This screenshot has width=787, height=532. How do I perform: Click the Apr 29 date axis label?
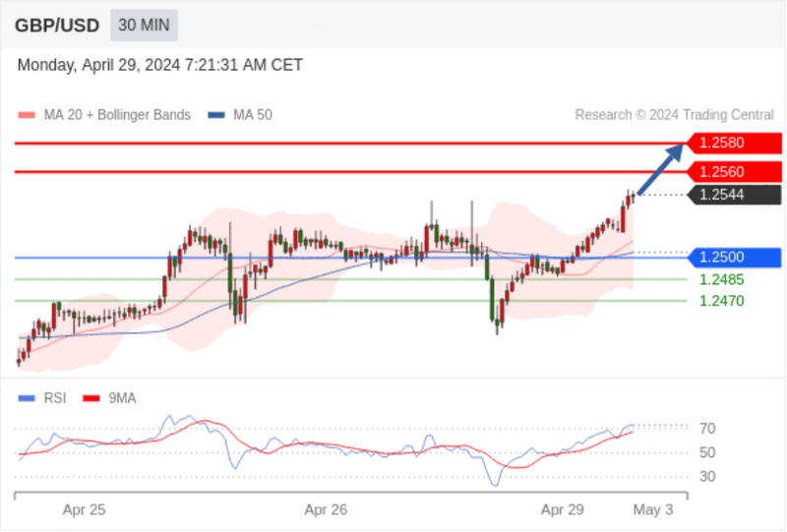pos(562,510)
